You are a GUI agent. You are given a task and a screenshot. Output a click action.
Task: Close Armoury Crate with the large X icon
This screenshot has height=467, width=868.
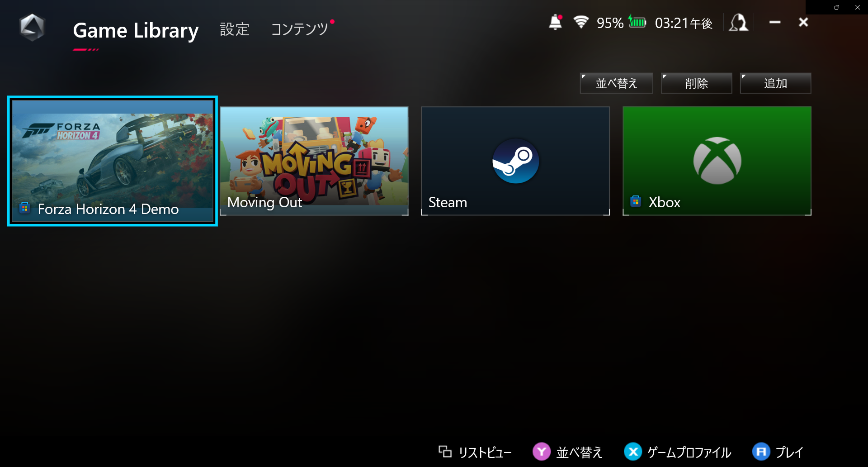pyautogui.click(x=803, y=22)
